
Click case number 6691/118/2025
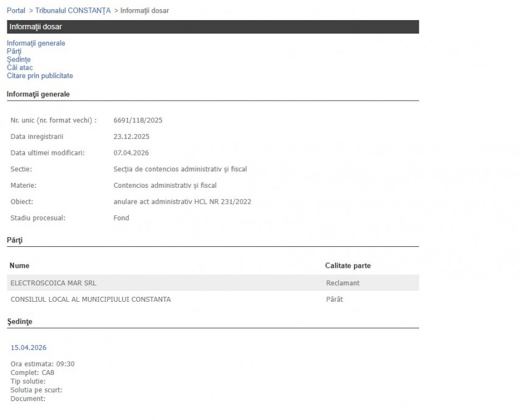(138, 120)
